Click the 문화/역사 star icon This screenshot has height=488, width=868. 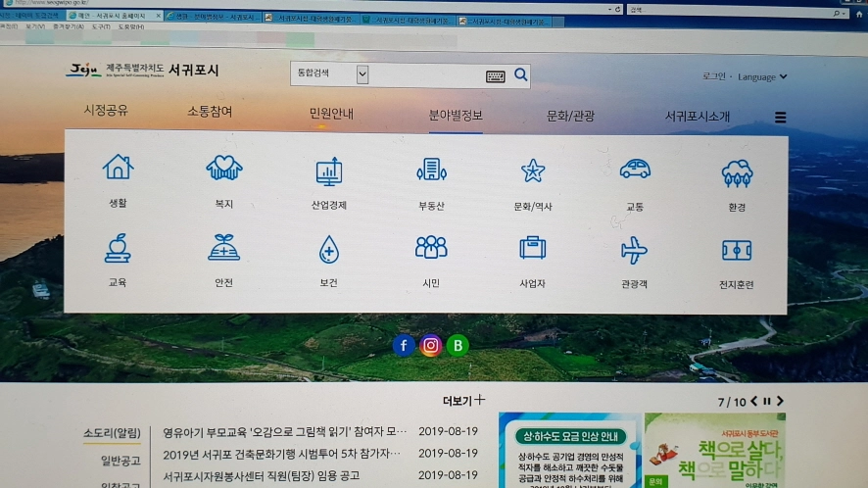click(533, 171)
